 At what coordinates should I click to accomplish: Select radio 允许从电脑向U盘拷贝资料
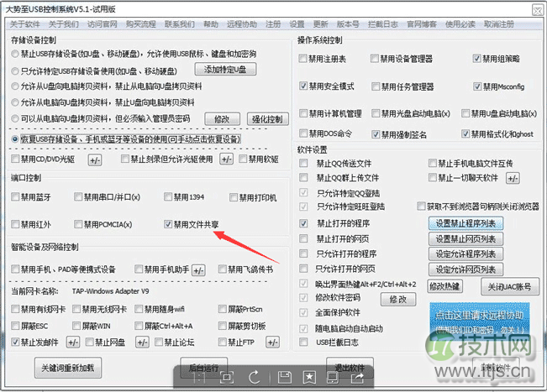point(14,102)
